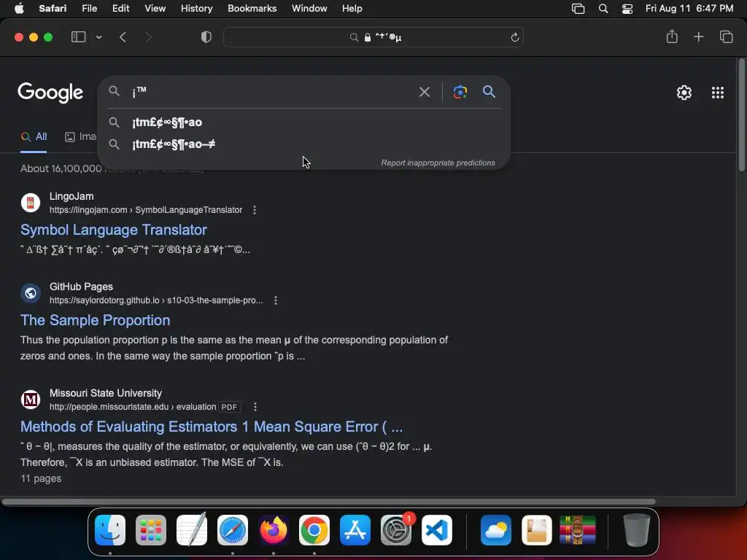Open the Share menu in Safari toolbar

tap(672, 36)
